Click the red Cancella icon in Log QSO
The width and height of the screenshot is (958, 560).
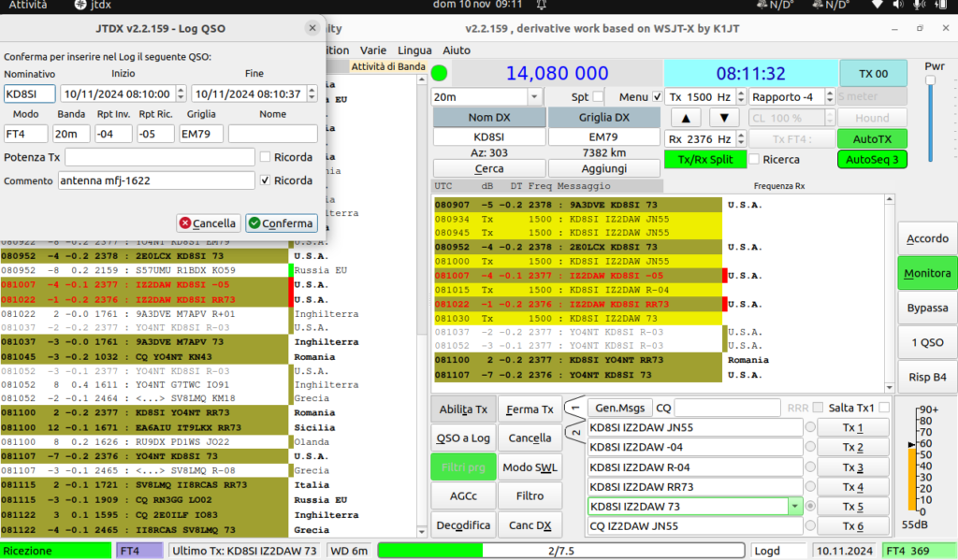(185, 223)
